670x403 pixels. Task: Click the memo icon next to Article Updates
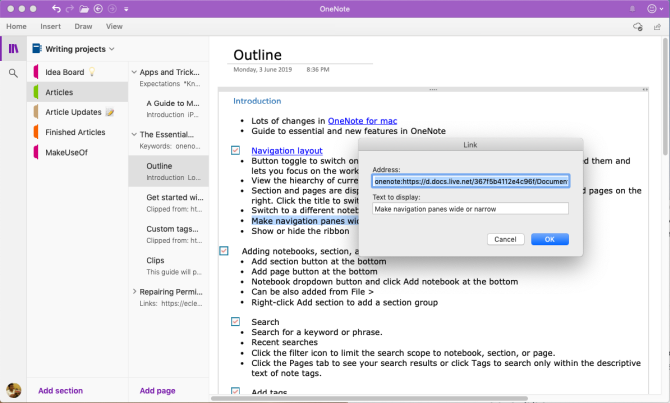[x=110, y=112]
